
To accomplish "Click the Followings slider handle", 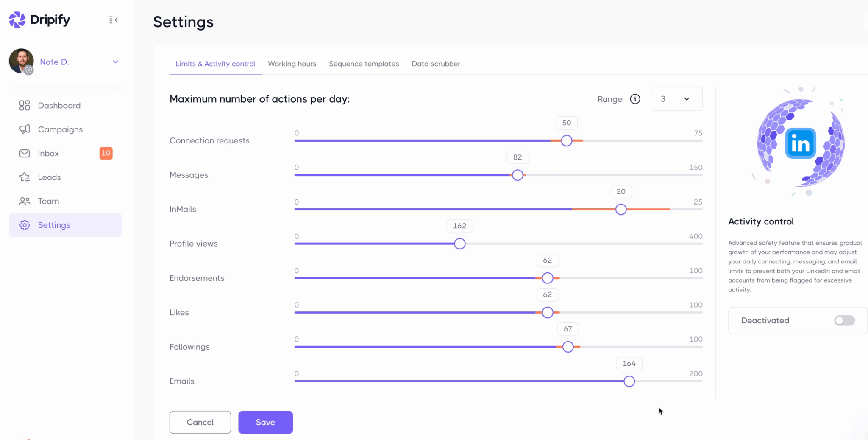I will point(568,347).
